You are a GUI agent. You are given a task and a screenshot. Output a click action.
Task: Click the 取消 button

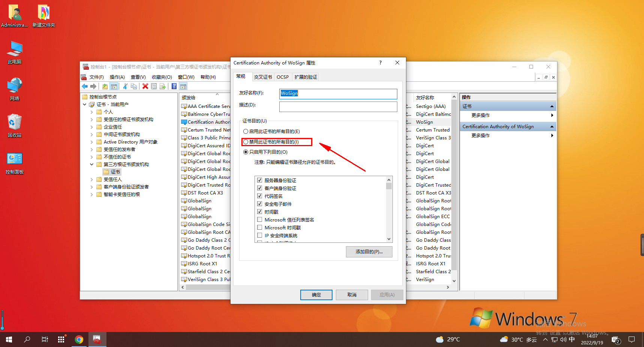[x=352, y=295]
